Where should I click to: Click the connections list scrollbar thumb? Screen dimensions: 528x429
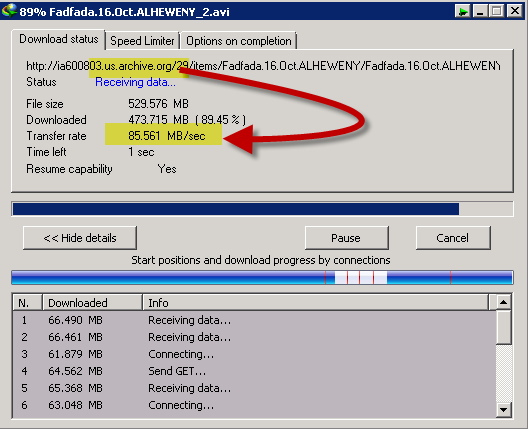(x=503, y=327)
